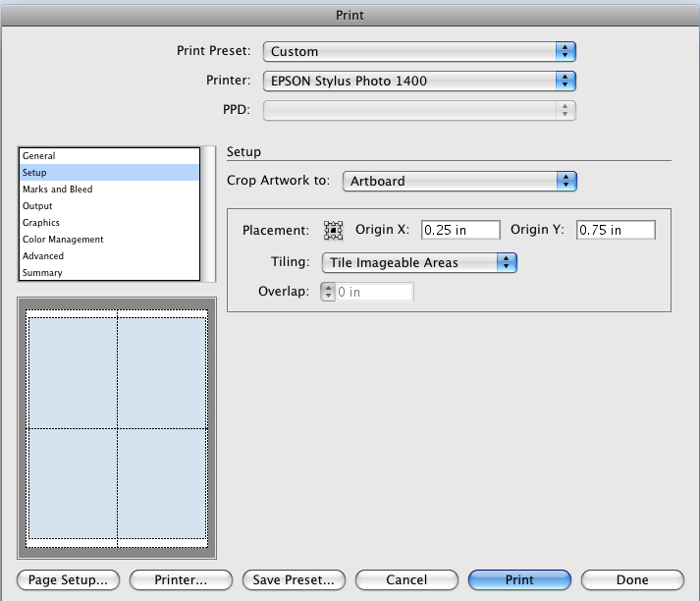Click the tiled page preview thumbnail

[117, 428]
